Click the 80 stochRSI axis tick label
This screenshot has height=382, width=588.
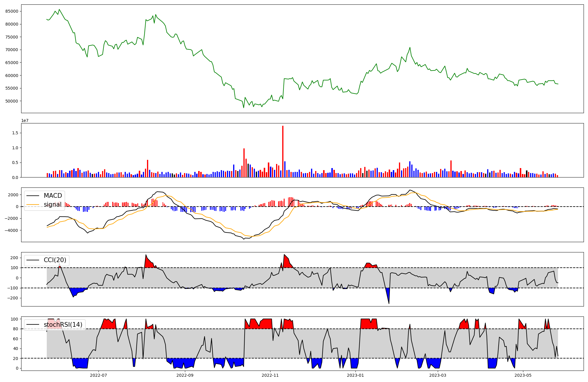(15, 329)
